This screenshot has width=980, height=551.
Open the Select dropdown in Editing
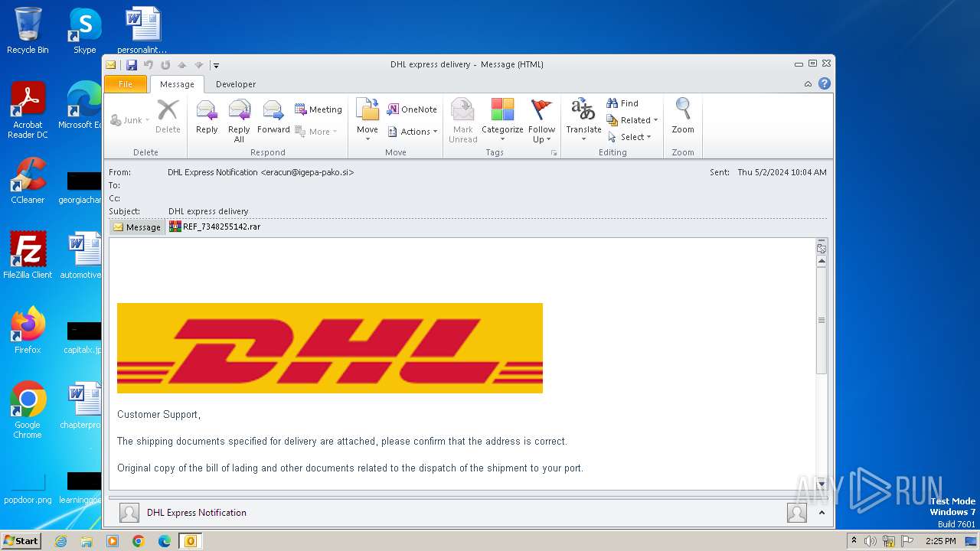[629, 137]
